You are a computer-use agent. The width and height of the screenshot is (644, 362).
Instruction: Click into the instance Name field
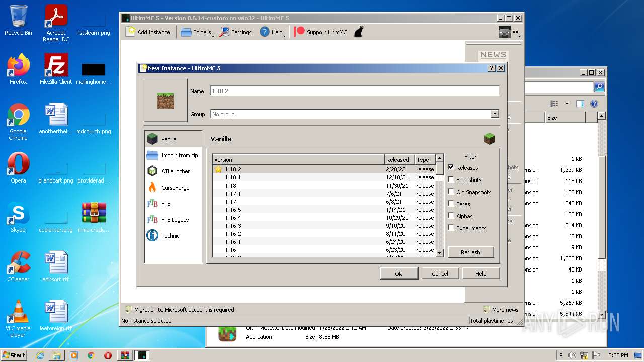click(x=355, y=91)
